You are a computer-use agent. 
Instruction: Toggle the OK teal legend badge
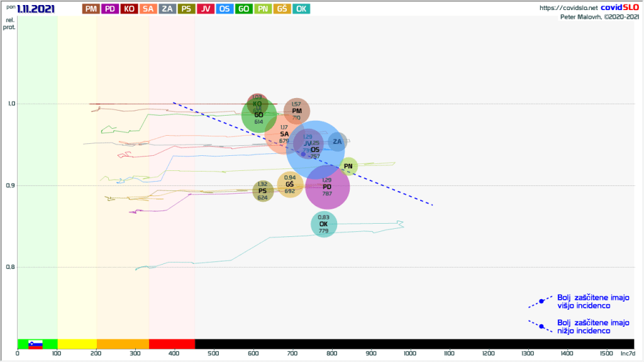[301, 9]
